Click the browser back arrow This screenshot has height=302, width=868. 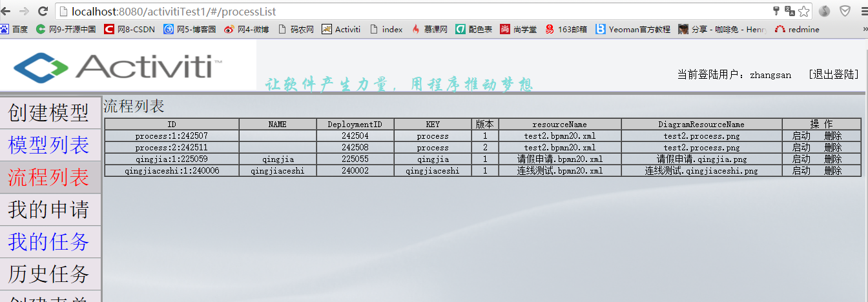(x=6, y=11)
